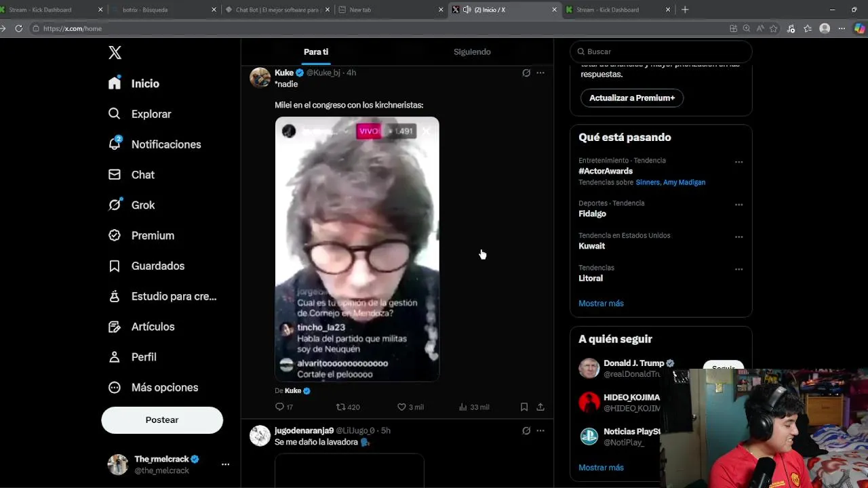Click The_rmelcrack profile avatar
Viewport: 868px width, 488px height.
[x=118, y=464]
